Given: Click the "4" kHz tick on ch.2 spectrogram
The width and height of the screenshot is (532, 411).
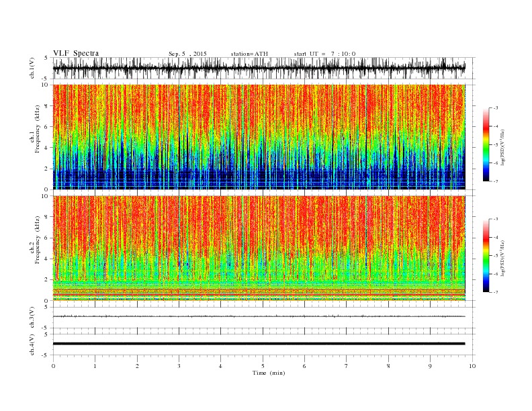Looking at the screenshot, I should [46, 259].
